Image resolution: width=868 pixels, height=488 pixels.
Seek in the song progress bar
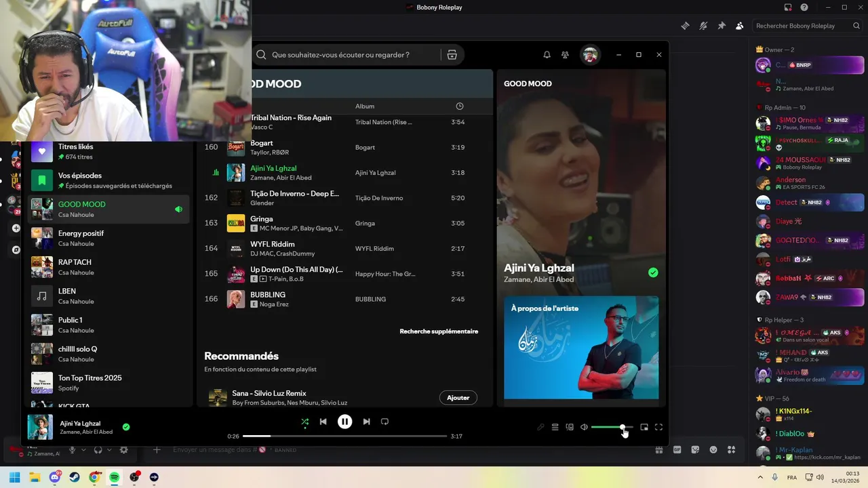[344, 436]
